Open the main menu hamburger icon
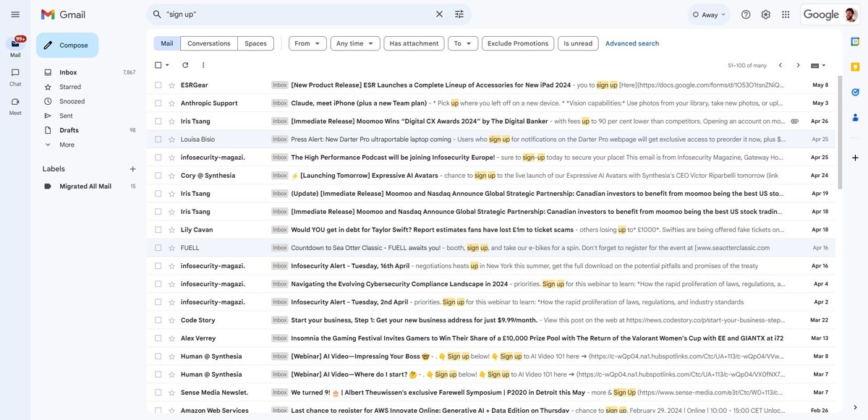The width and height of the screenshot is (868, 420). (15, 14)
